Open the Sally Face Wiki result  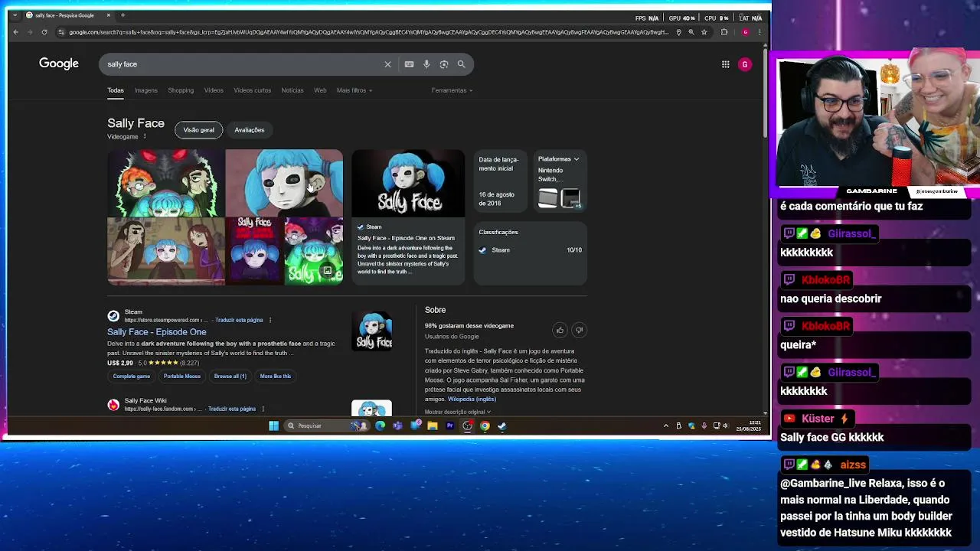[145, 401]
